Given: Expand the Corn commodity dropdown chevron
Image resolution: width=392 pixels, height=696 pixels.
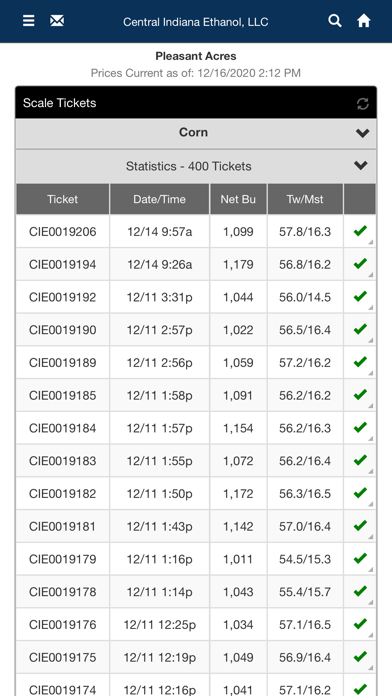Looking at the screenshot, I should [363, 133].
